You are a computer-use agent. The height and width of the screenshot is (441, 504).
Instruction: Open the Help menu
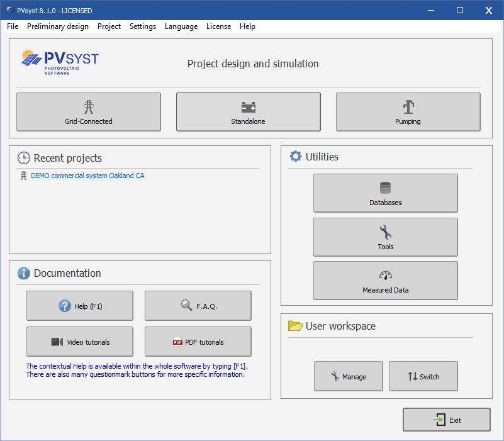coord(247,26)
